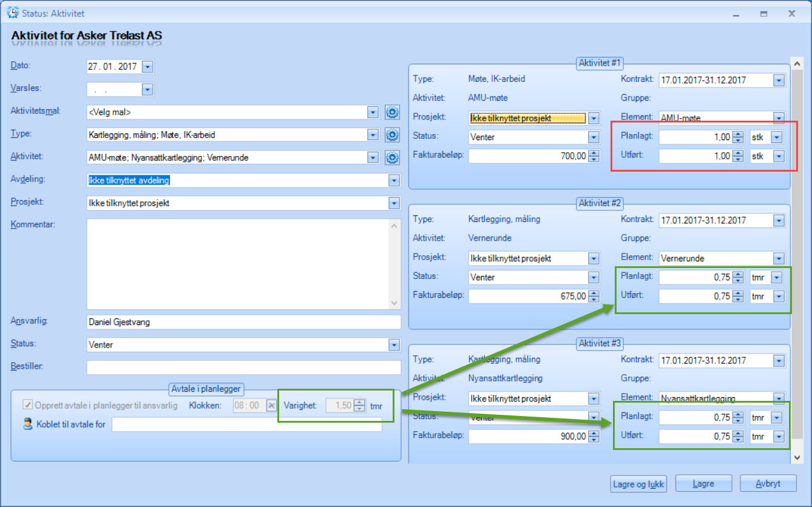Image resolution: width=812 pixels, height=507 pixels.
Task: Click the Utført 0,75 stepper in Aktivitet #2
Action: click(738, 297)
